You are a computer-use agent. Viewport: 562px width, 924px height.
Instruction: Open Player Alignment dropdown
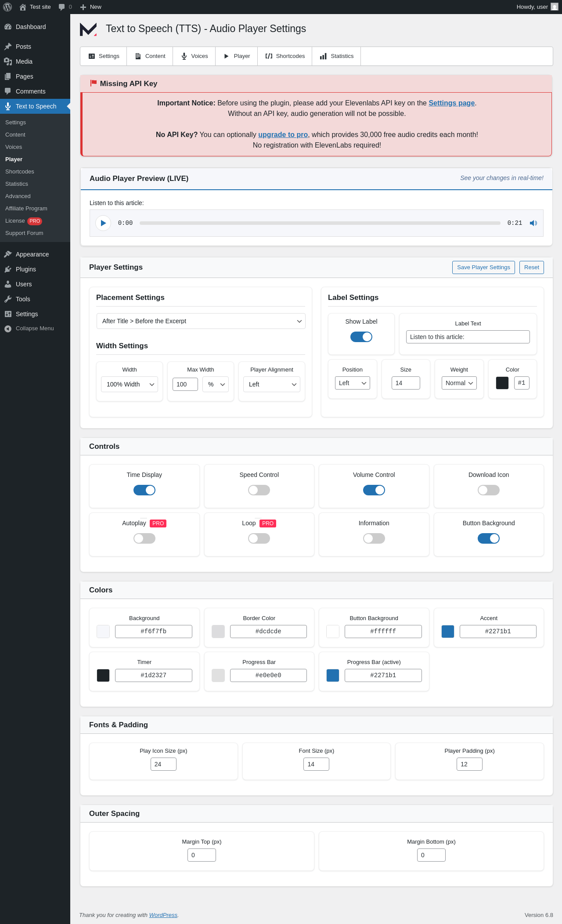coord(272,384)
